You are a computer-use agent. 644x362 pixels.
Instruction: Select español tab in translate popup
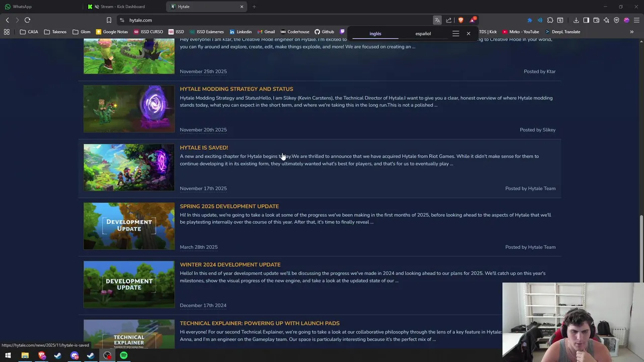[x=423, y=34]
